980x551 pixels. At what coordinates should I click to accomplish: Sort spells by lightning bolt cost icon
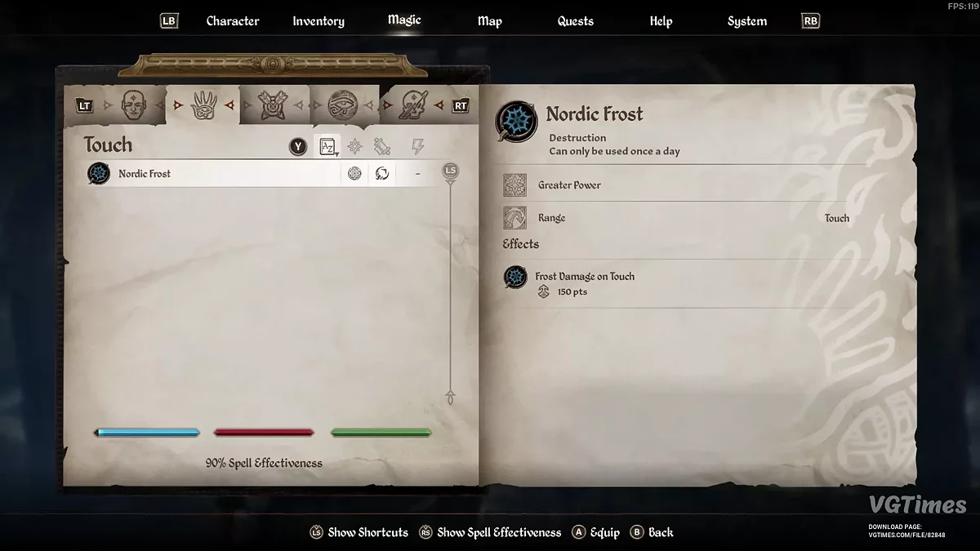(417, 147)
